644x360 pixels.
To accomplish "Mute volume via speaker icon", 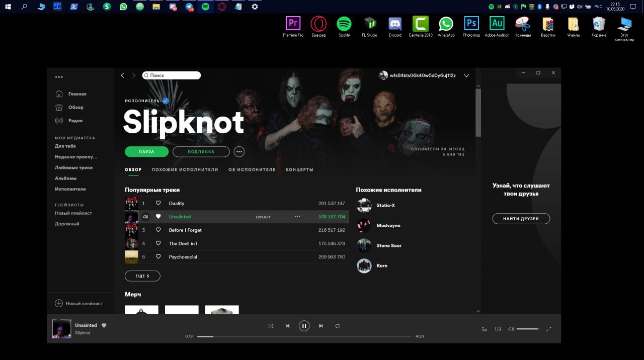I will (511, 329).
